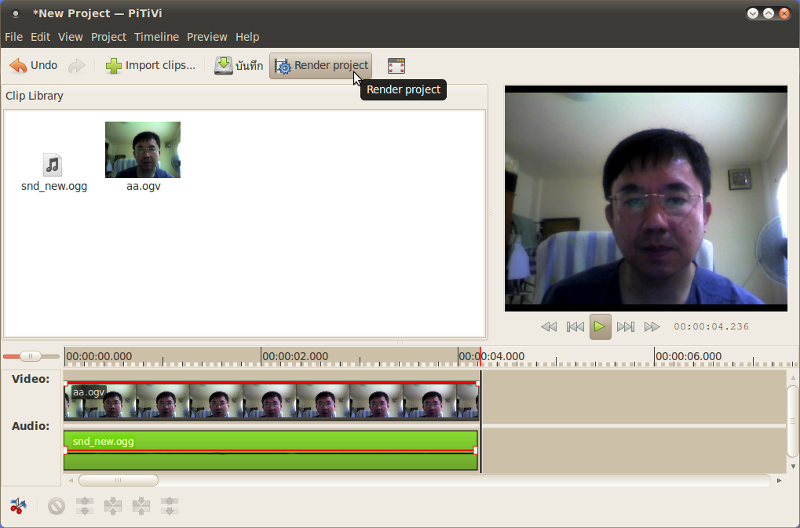Jump to end of timeline button
Viewport: 800px width, 528px height.
coord(626,326)
